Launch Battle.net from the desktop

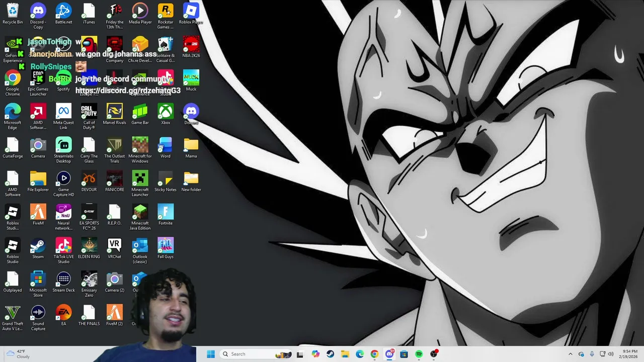(63, 14)
